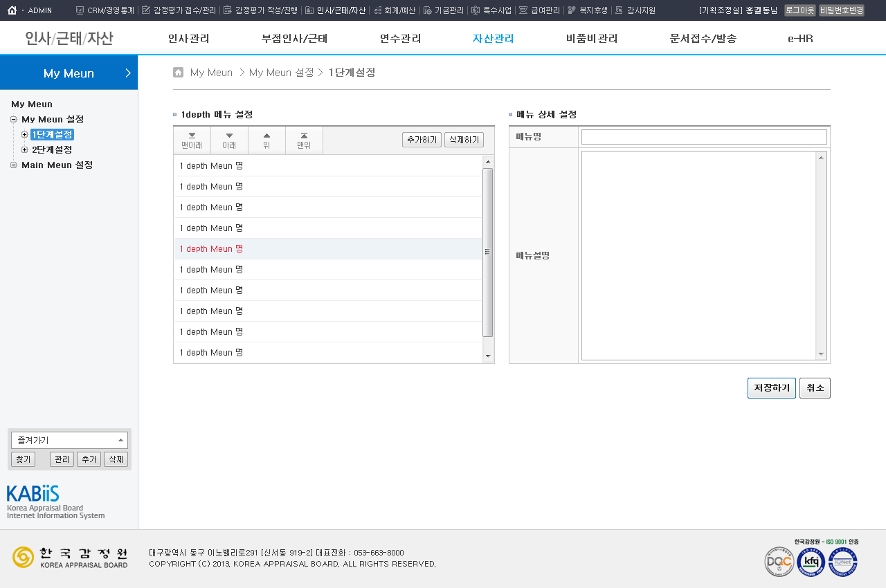The width and height of the screenshot is (886, 588).
Task: Click the 메뉴설명 text area
Action: (x=704, y=255)
